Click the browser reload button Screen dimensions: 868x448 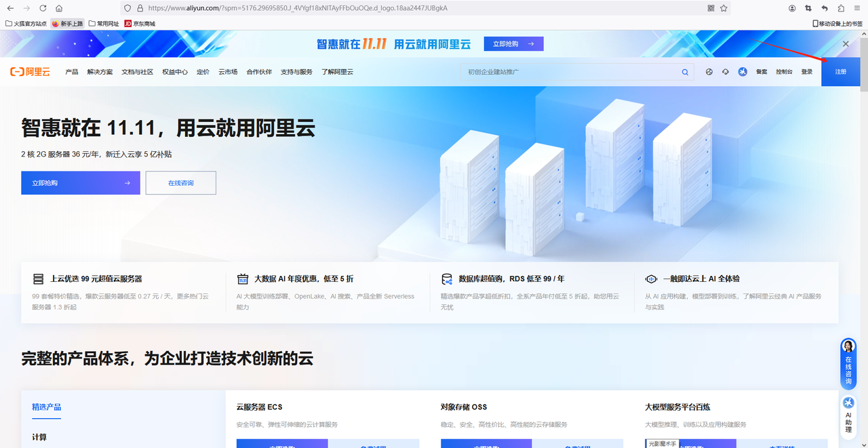point(43,8)
